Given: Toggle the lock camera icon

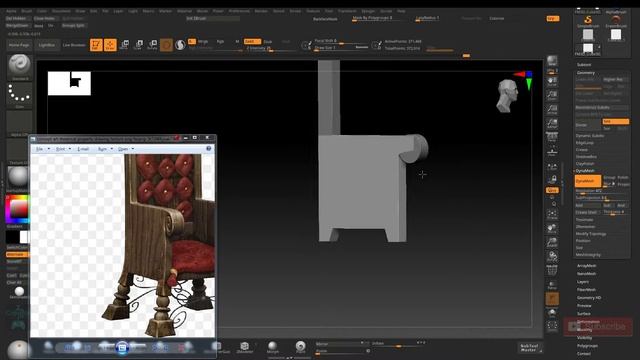Looking at the screenshot, I should [552, 179].
